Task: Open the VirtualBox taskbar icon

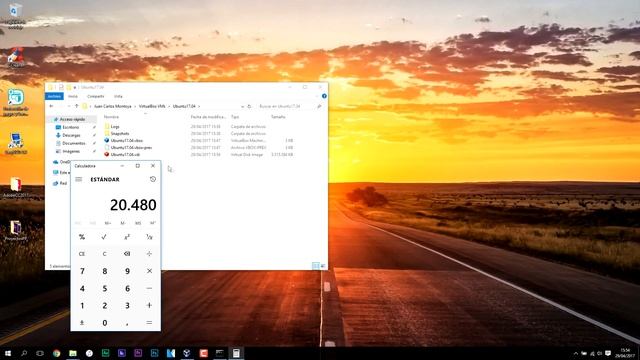Action: pos(187,353)
